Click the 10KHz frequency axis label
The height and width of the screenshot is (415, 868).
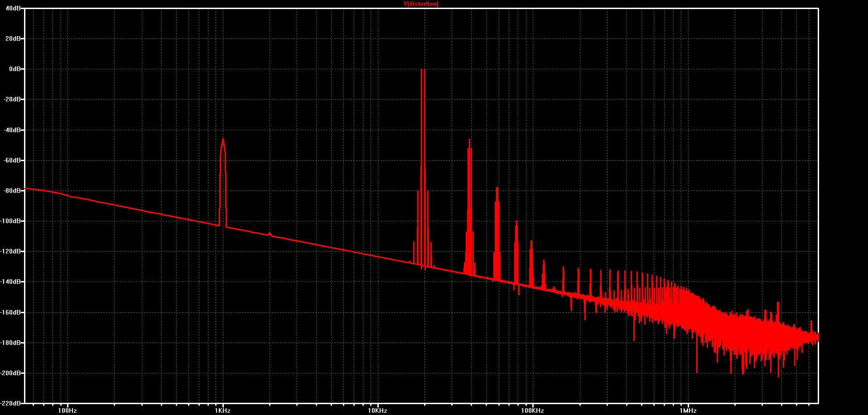(377, 410)
